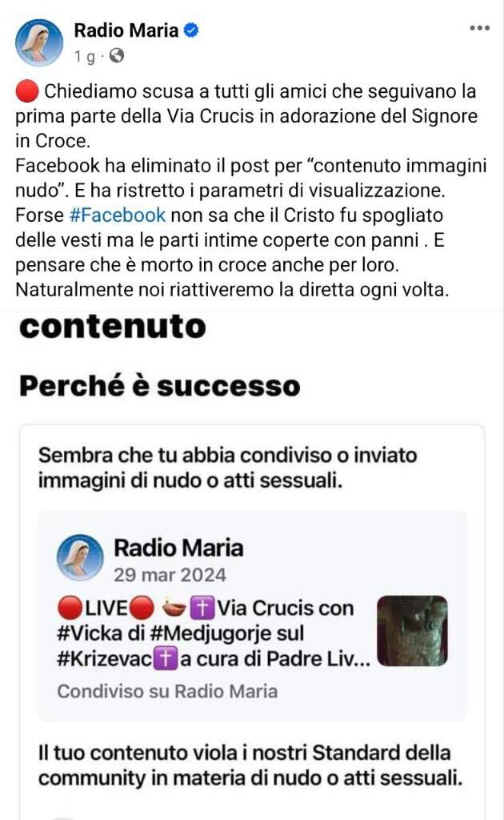The width and height of the screenshot is (504, 820).
Task: Click the Condiviso su Radio Maria label
Action: tap(167, 691)
